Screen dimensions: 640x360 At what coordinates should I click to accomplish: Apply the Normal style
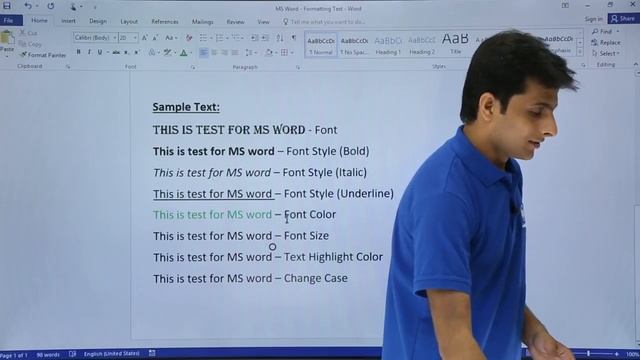click(x=321, y=45)
